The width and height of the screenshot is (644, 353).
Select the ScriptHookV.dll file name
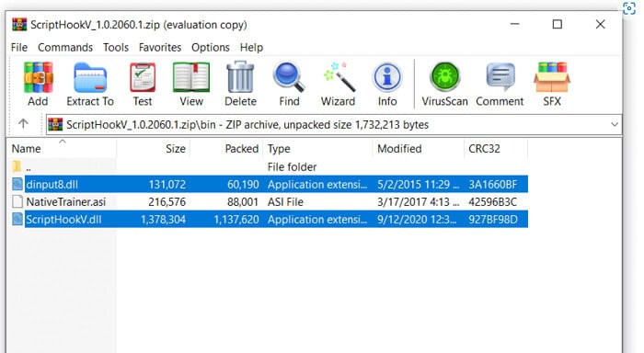click(x=63, y=220)
